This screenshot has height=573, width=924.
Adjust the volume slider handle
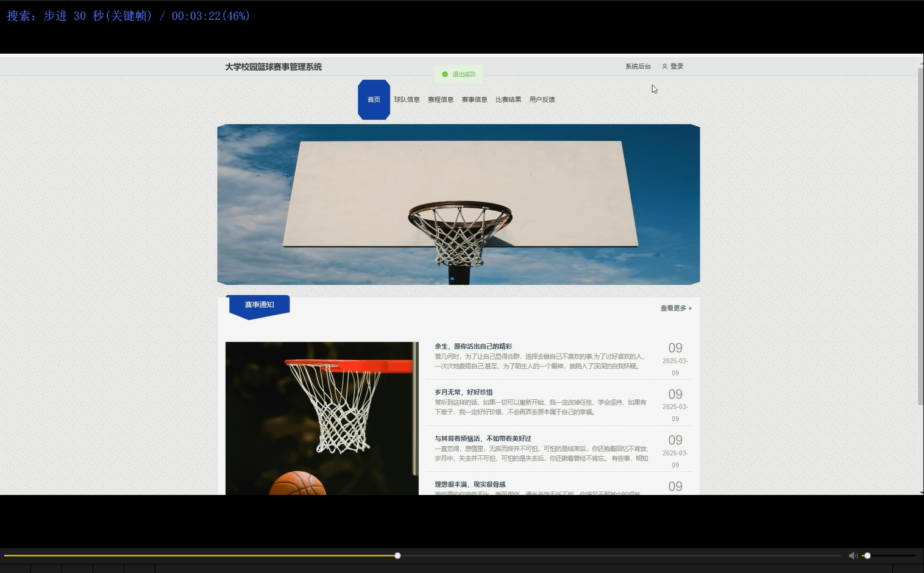[867, 555]
